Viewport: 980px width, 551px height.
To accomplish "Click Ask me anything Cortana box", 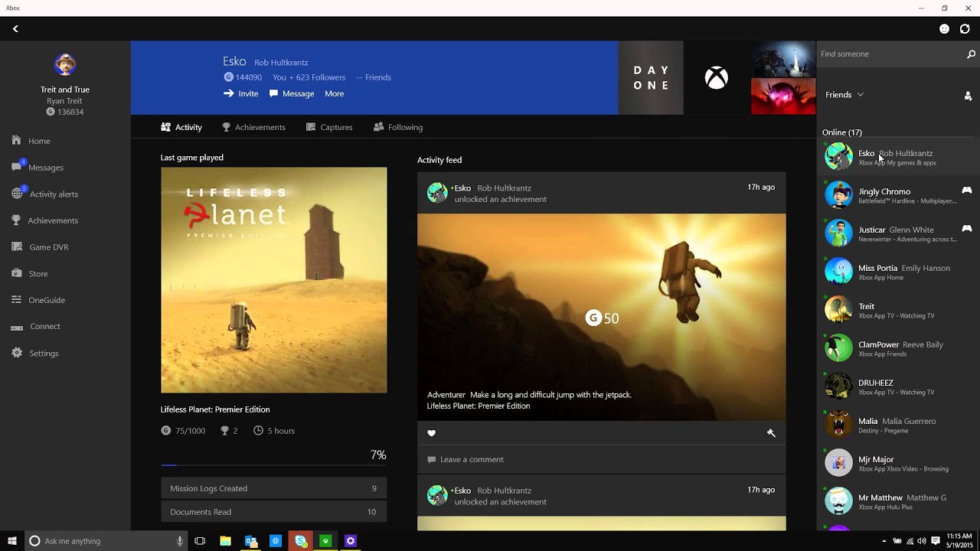I will coord(107,541).
